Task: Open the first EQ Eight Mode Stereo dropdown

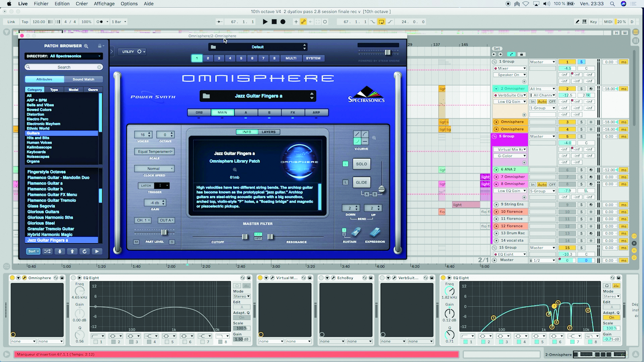Action: [241, 296]
